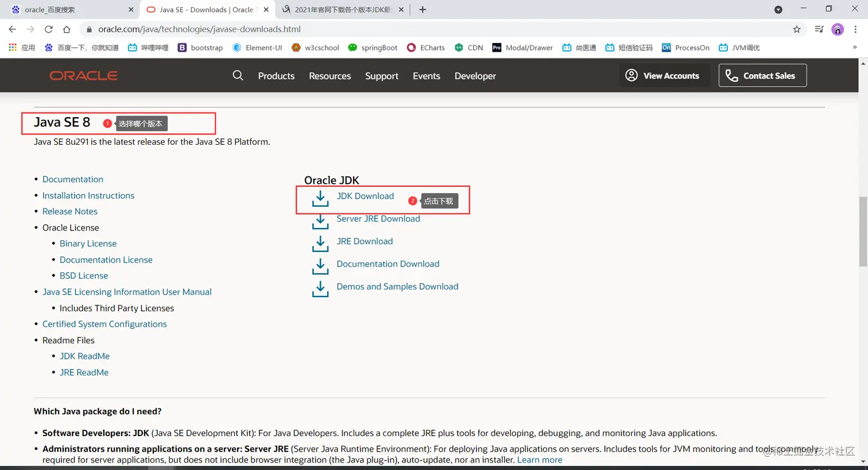Image resolution: width=868 pixels, height=470 pixels.
Task: Open the w3cschool bookmark
Action: coord(315,48)
